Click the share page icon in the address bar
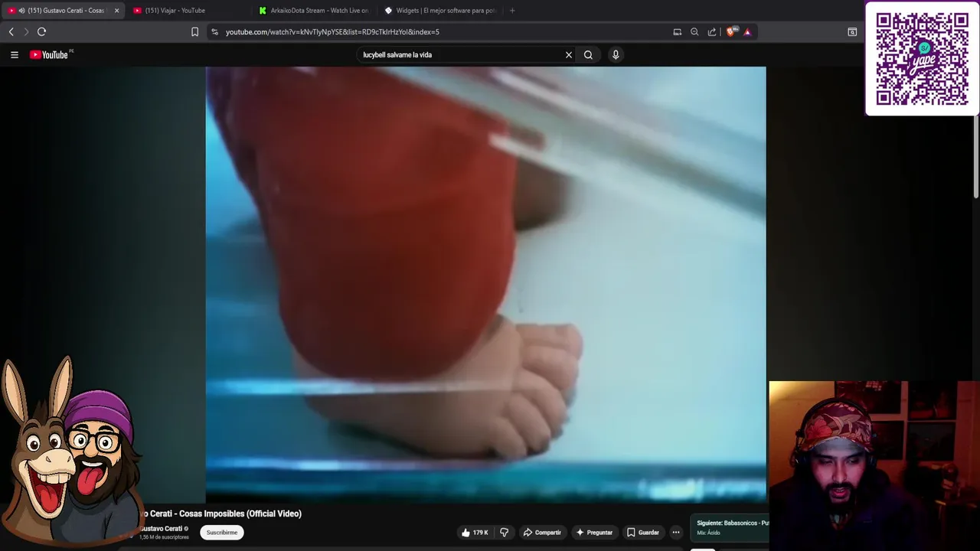The width and height of the screenshot is (980, 551). 712,32
